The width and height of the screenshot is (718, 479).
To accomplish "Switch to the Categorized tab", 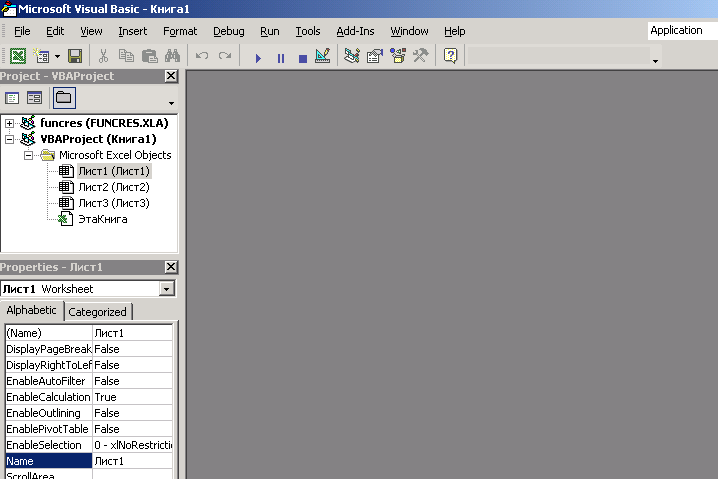I will coord(97,312).
